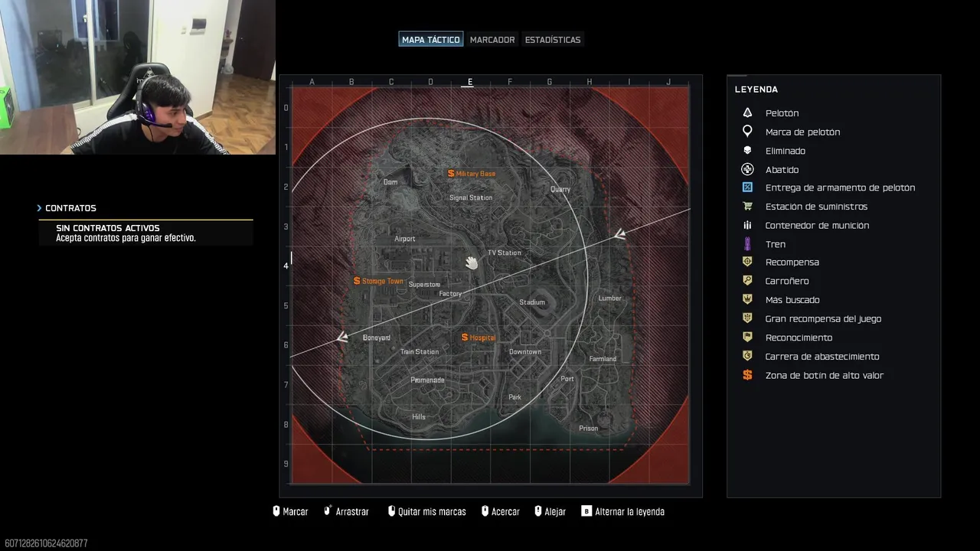Click the TV Station label on the map
Image resolution: width=980 pixels, height=551 pixels.
point(505,253)
